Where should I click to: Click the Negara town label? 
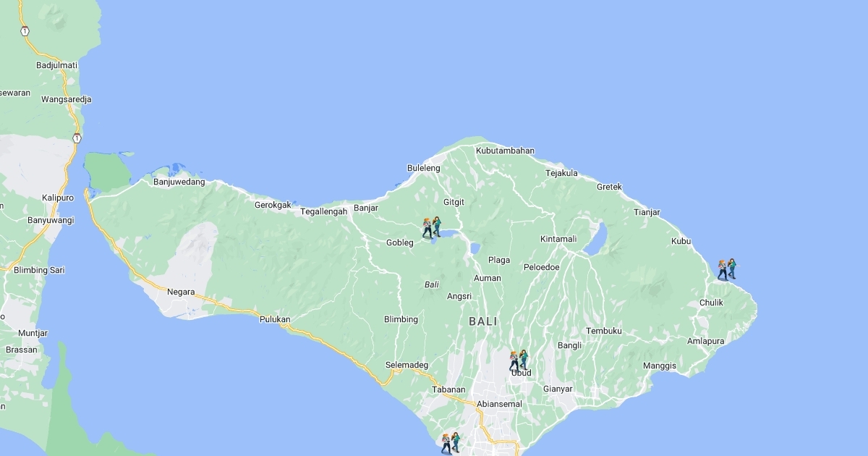point(181,292)
